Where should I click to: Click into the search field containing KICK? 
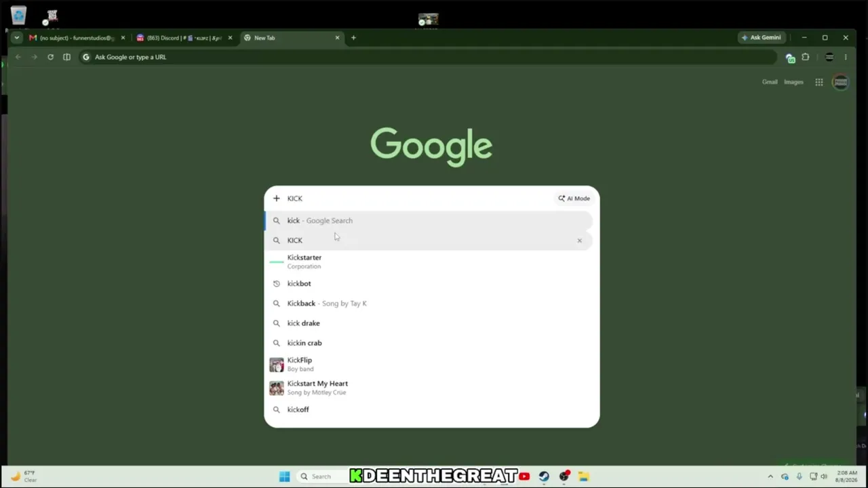point(418,199)
